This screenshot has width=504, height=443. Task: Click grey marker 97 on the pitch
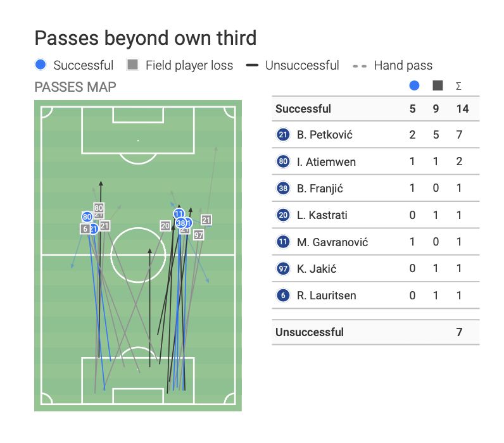click(198, 235)
